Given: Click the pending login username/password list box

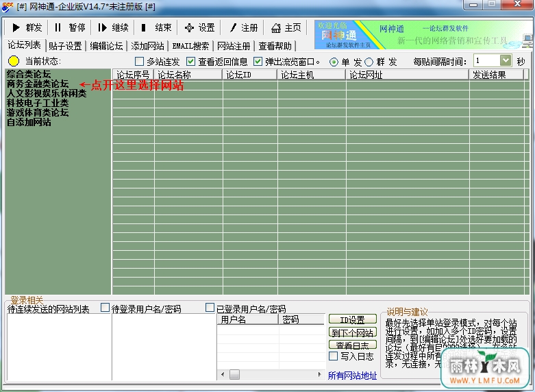Looking at the screenshot, I should (164, 347).
